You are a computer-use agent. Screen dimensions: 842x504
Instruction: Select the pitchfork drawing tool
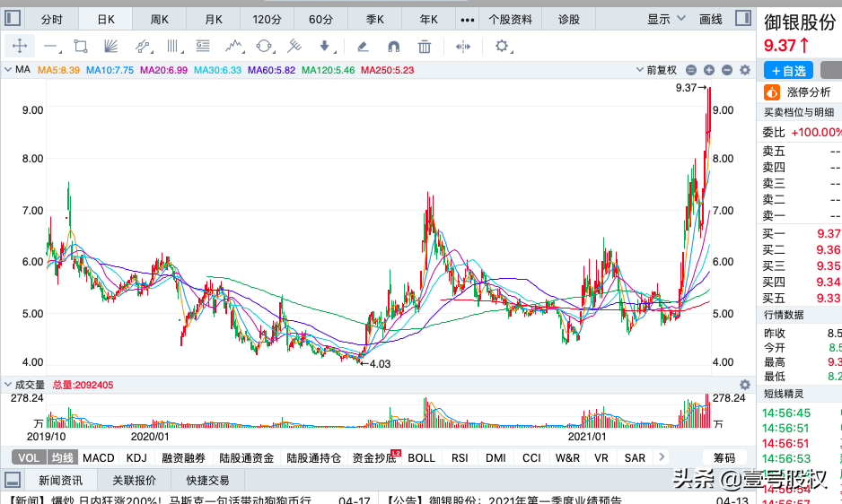(x=294, y=46)
